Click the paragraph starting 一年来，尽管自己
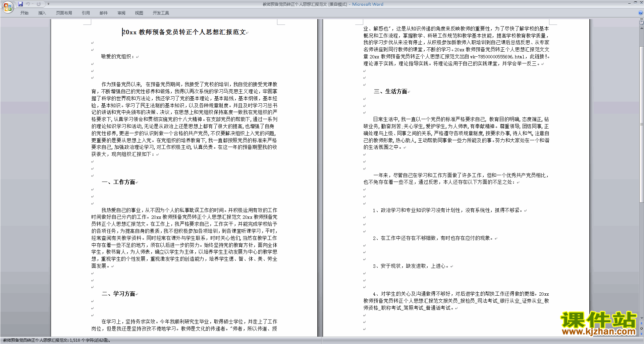Screen dimensions: 644x344 tap(456, 179)
